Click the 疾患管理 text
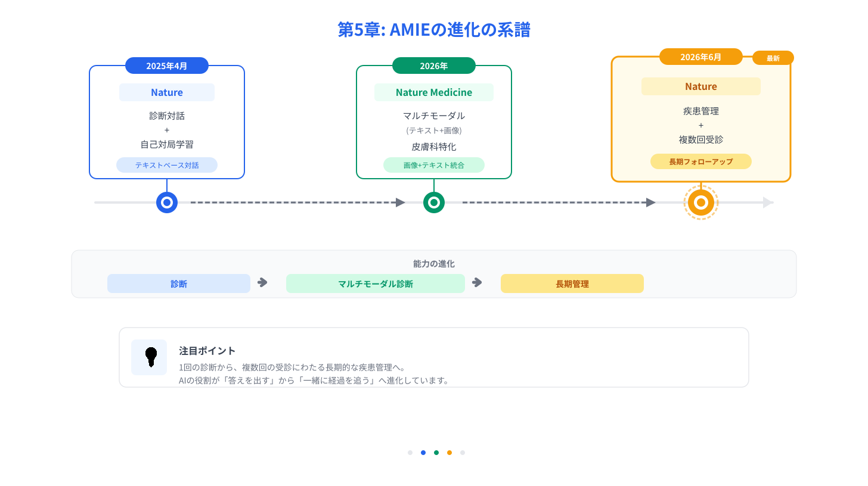 click(701, 111)
